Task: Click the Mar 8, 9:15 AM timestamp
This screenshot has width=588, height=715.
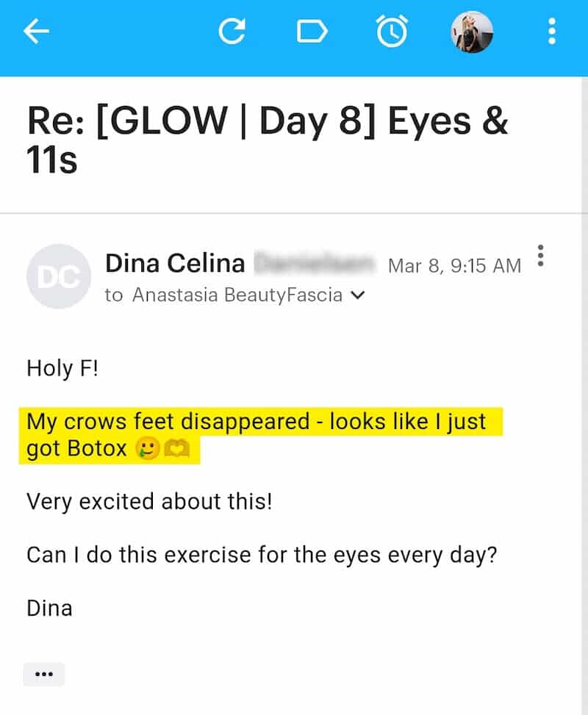Action: 453,265
